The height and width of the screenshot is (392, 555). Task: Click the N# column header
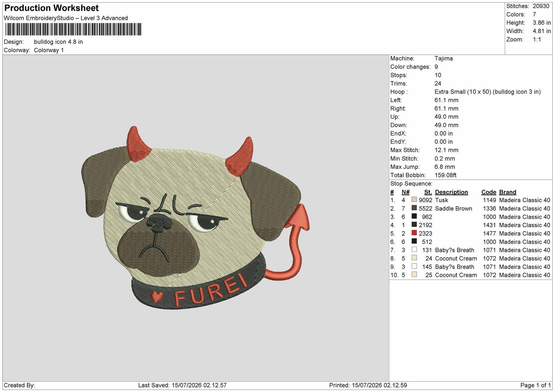(406, 192)
